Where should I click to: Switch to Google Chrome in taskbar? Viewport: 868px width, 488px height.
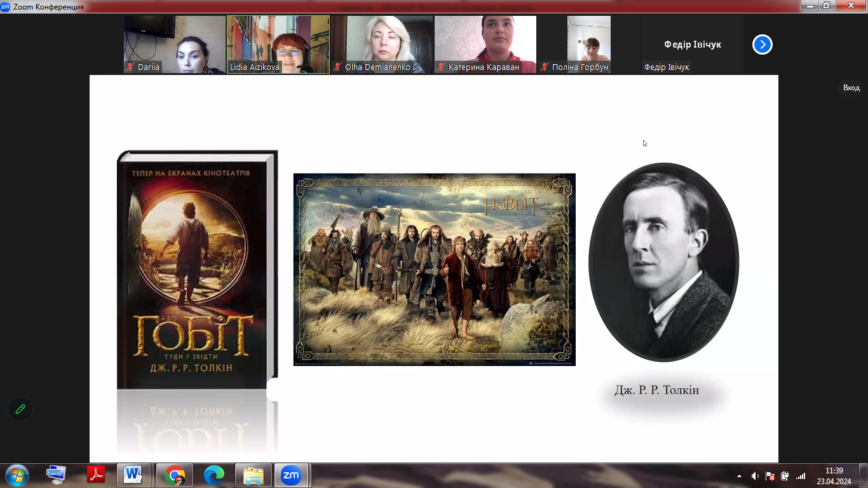pos(174,475)
